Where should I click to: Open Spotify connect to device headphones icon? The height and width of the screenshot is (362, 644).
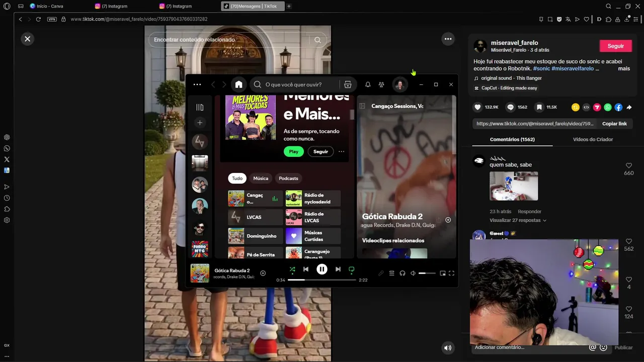click(403, 273)
